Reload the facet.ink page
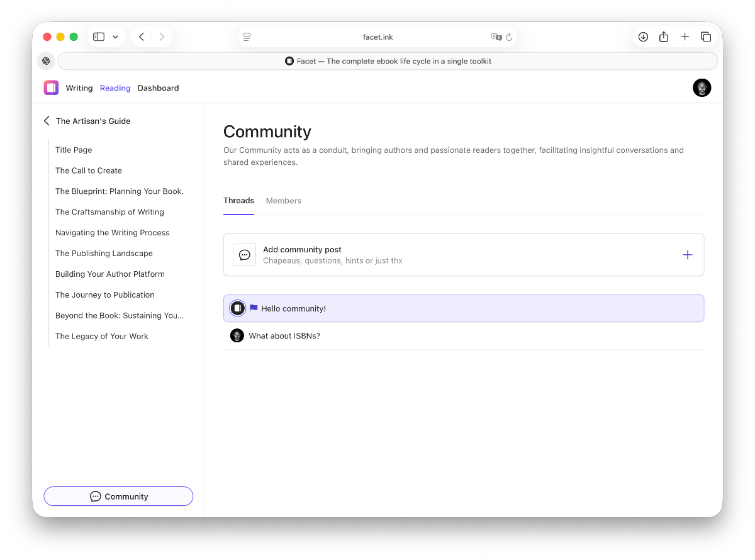 (509, 37)
